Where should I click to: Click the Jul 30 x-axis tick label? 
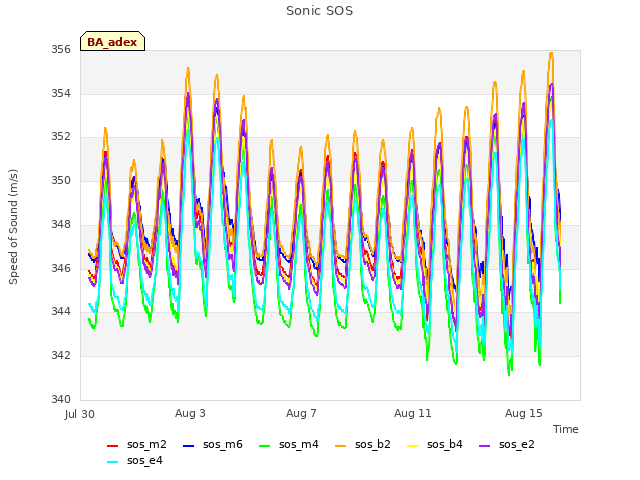80,414
